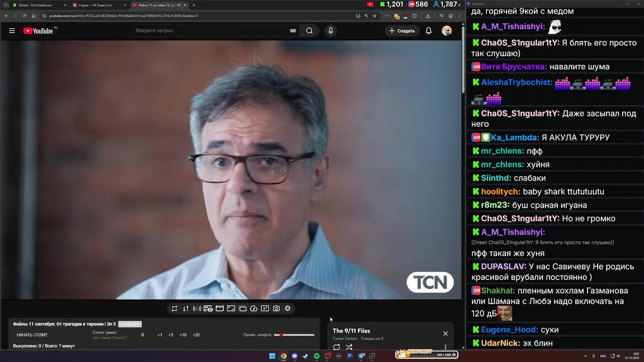The height and width of the screenshot is (362, 644).
Task: Add +5 minutes to split
Action: click(171, 335)
